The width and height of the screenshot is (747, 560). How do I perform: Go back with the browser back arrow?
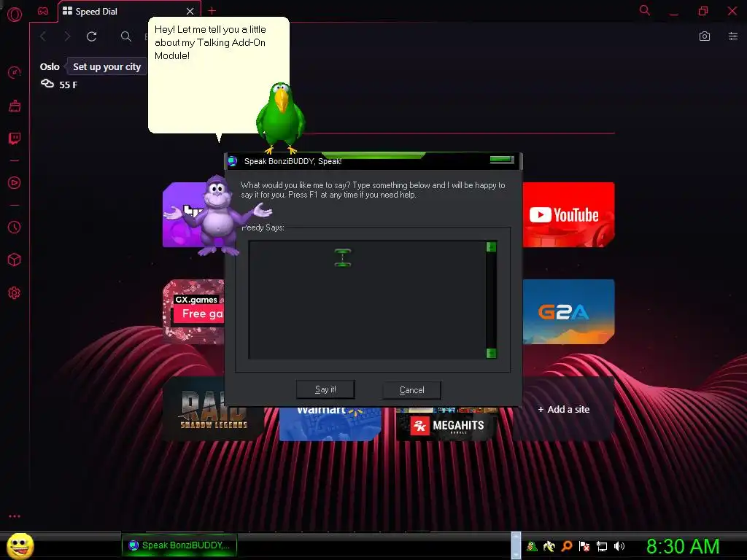[x=43, y=36]
